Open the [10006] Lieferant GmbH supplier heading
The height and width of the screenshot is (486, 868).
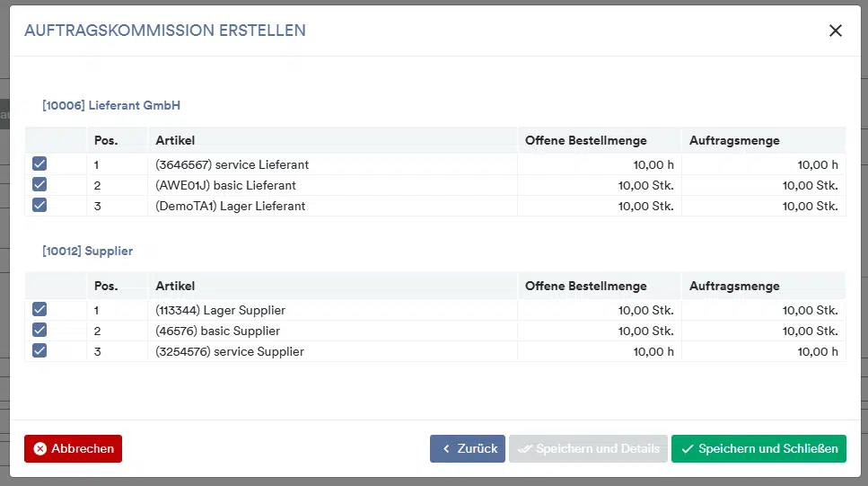(111, 105)
